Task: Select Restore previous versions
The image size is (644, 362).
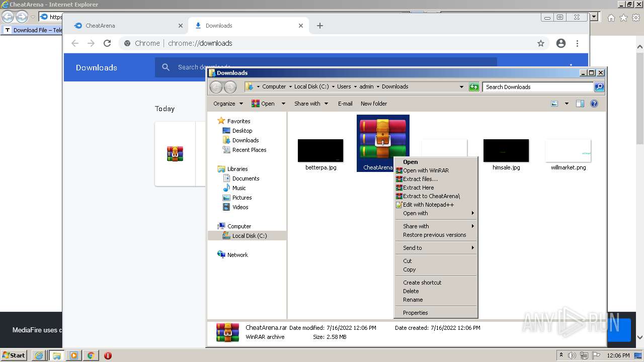Action: tap(436, 235)
